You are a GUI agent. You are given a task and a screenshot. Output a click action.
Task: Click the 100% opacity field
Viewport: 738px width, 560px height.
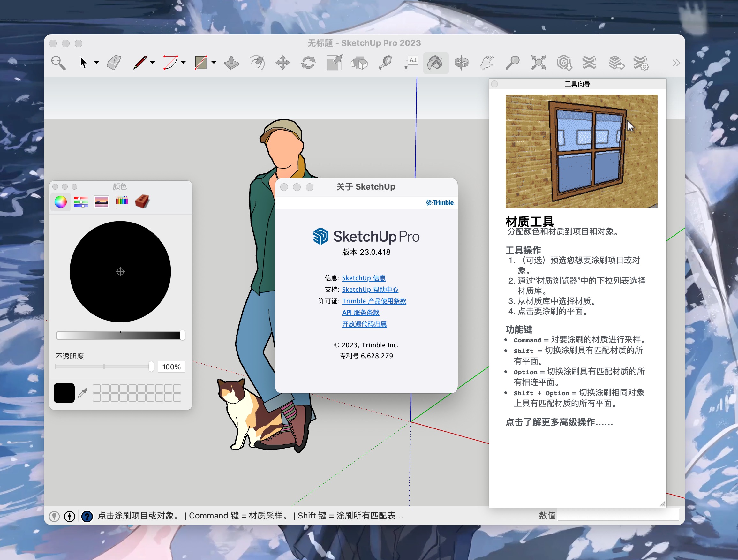click(x=171, y=367)
